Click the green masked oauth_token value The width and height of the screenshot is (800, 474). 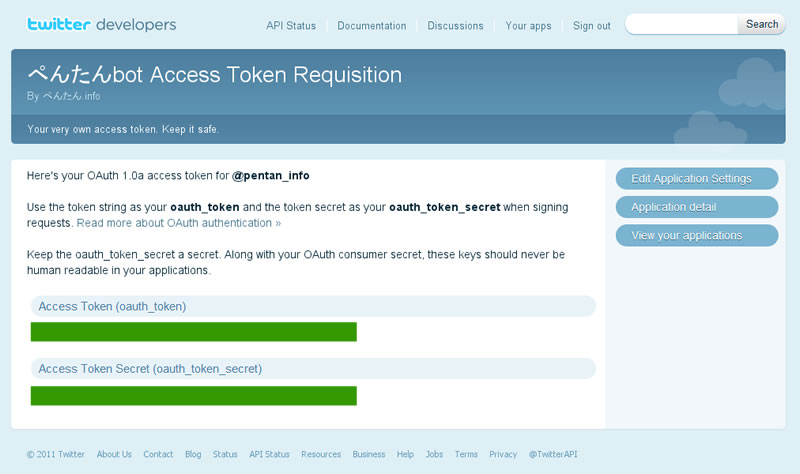[193, 332]
